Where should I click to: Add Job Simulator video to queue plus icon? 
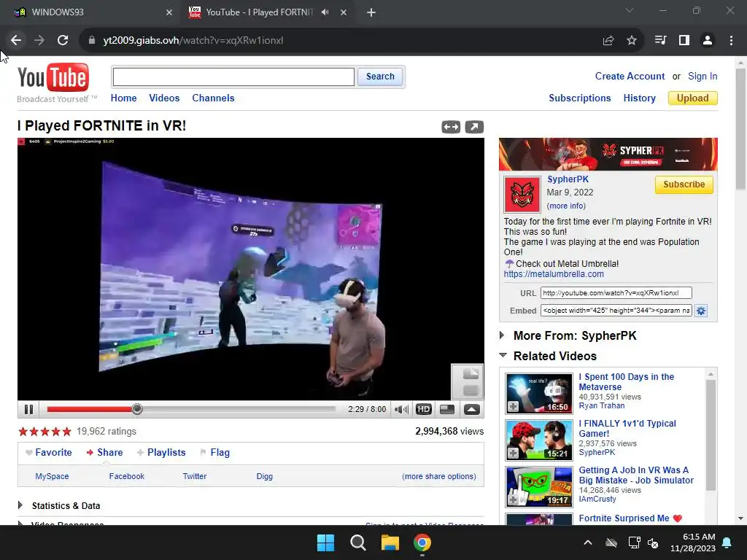point(513,500)
